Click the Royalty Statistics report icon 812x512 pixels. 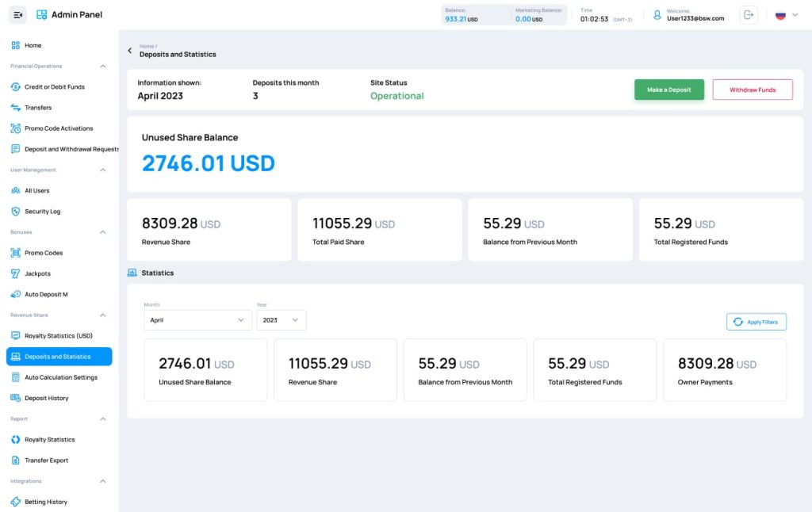coord(16,440)
